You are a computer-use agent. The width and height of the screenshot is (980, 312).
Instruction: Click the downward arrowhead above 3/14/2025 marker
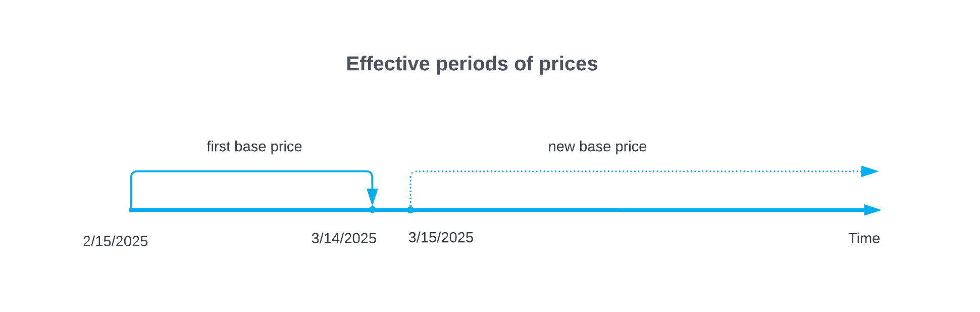(372, 196)
